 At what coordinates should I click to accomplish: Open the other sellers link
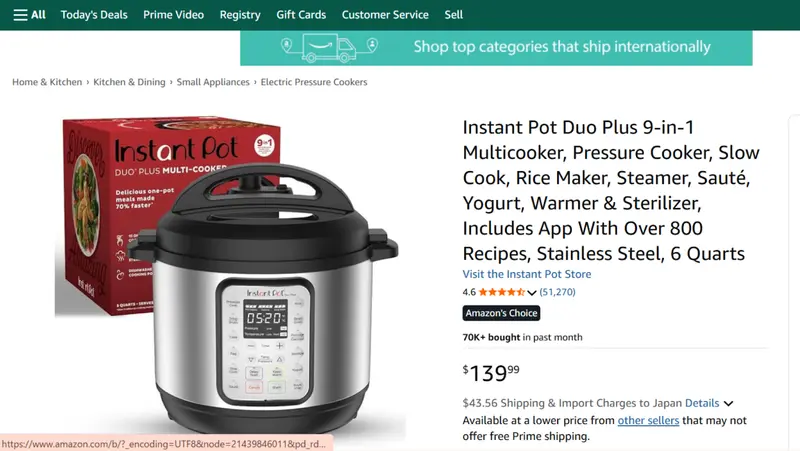pyautogui.click(x=648, y=420)
